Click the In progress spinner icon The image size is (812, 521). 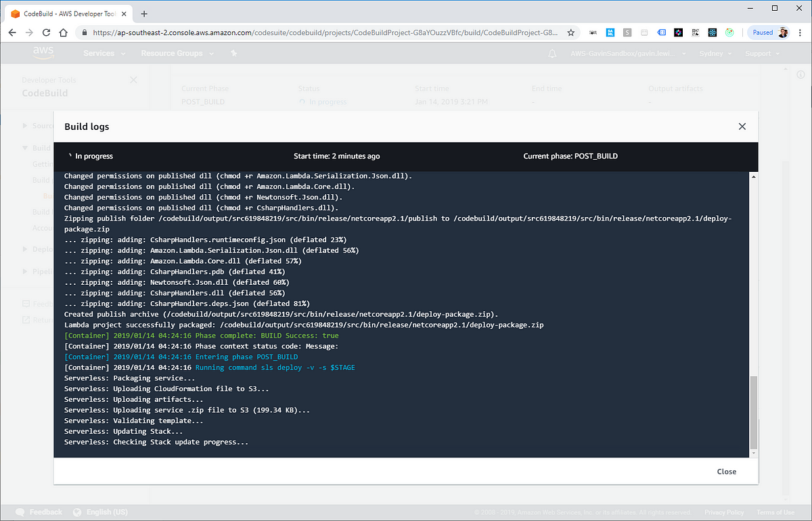click(x=69, y=156)
